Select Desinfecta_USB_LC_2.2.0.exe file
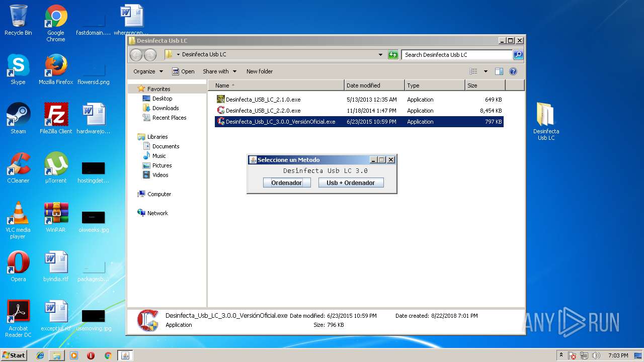 [x=359, y=111]
